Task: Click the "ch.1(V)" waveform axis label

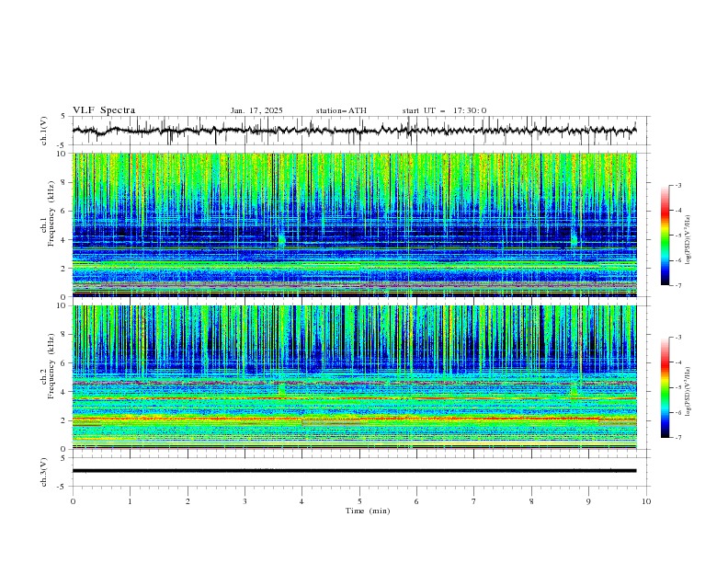Action: click(44, 131)
